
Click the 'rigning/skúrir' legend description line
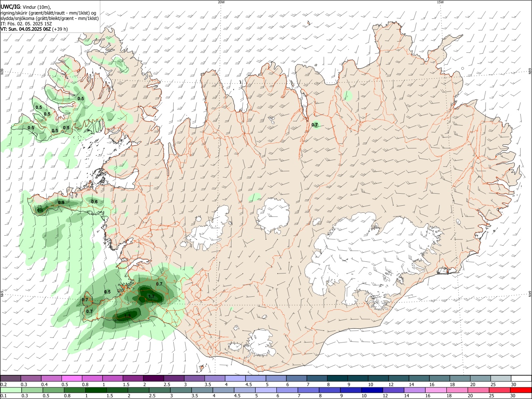click(48, 12)
